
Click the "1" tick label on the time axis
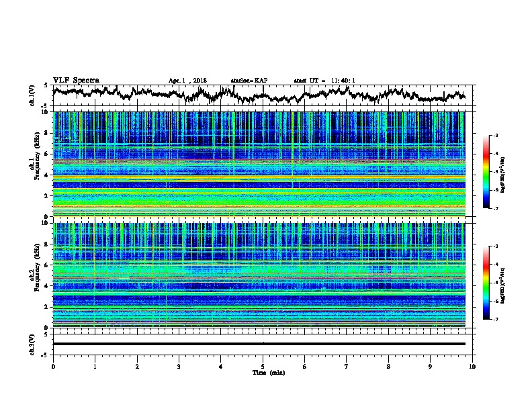coord(95,367)
